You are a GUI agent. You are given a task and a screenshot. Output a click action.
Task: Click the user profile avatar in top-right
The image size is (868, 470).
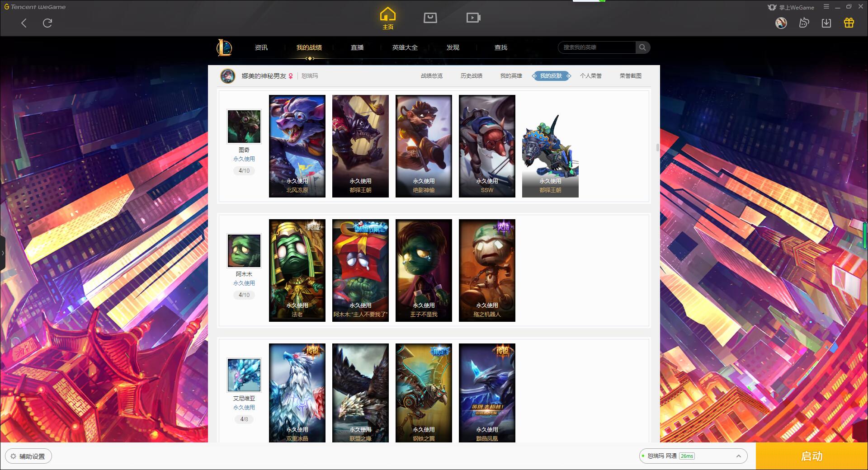781,23
